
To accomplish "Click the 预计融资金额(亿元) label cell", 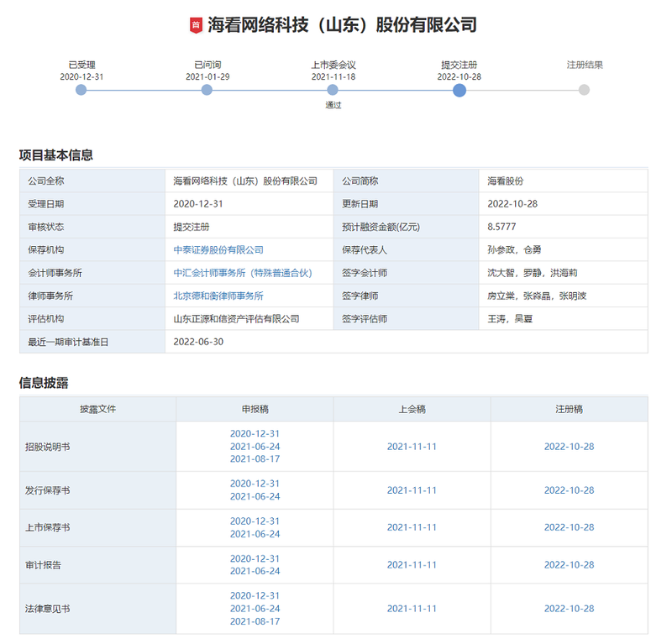I will pos(406,227).
